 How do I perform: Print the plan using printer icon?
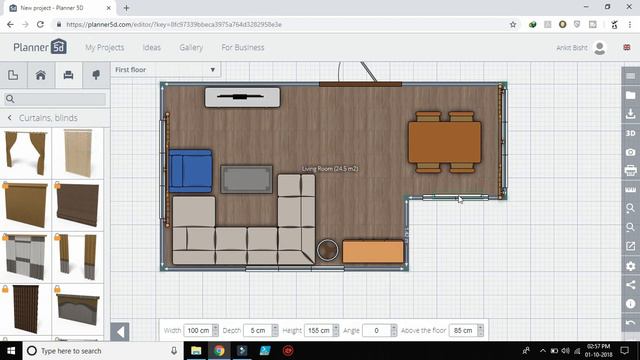point(631,170)
